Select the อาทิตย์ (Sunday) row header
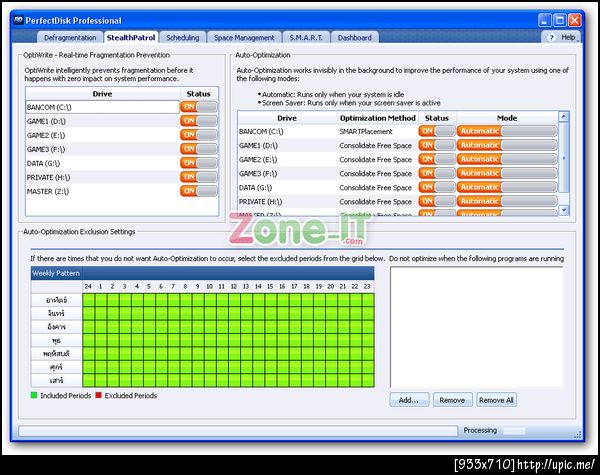 (57, 300)
